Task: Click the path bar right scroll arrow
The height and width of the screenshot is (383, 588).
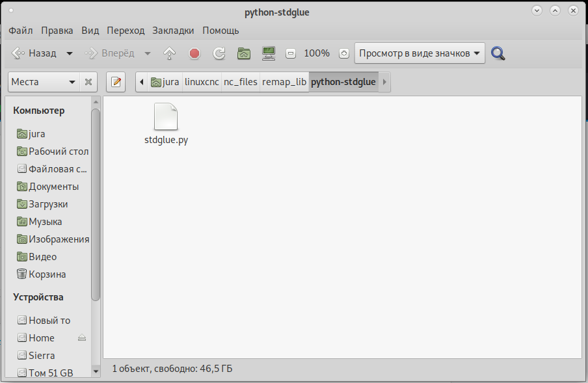Action: [x=384, y=82]
